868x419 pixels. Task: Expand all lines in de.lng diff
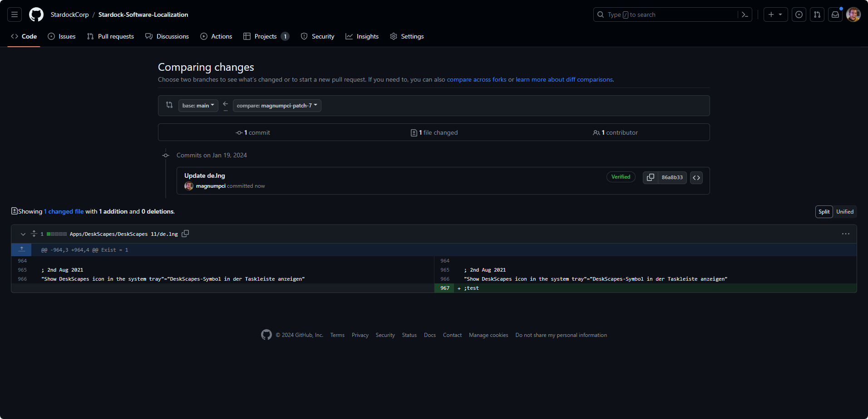click(34, 234)
